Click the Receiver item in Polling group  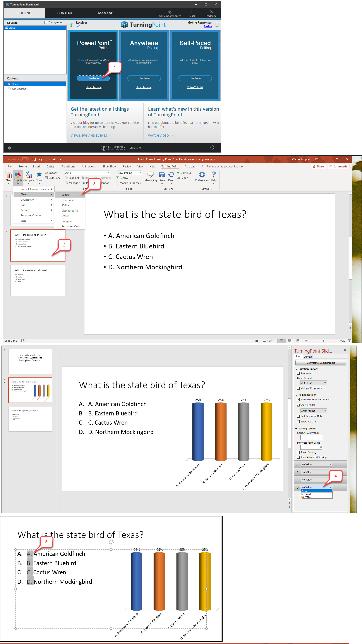(x=123, y=178)
